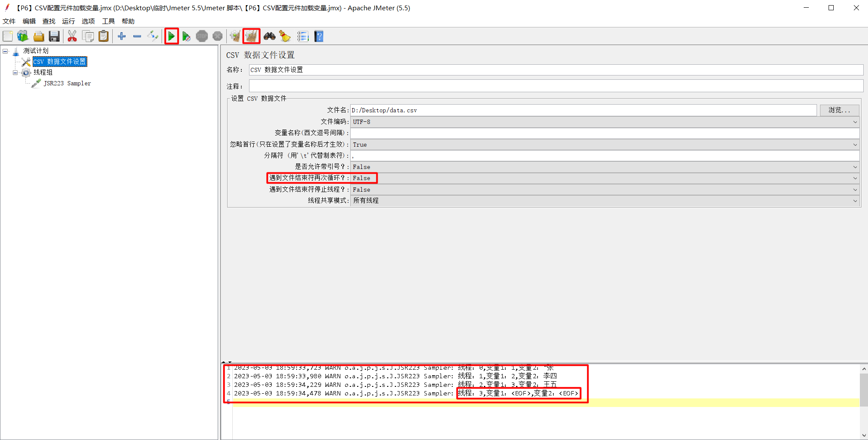
Task: Click the blue plus Expand All icon
Action: 122,36
